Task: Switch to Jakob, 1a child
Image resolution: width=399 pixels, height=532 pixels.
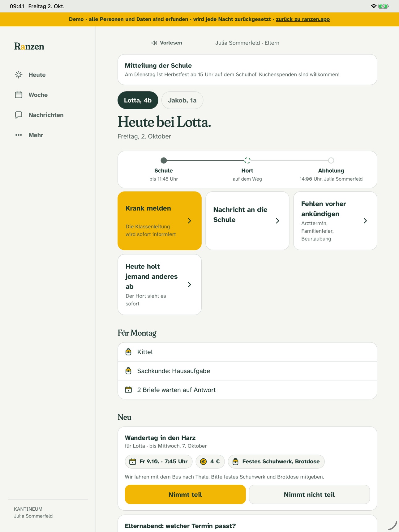Action: click(x=182, y=100)
